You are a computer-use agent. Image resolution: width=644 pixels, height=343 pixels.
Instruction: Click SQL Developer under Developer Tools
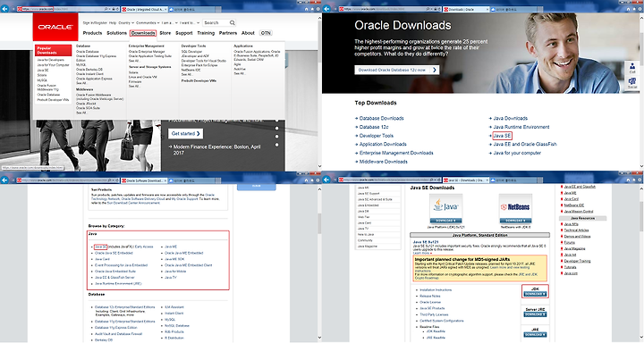click(x=191, y=52)
